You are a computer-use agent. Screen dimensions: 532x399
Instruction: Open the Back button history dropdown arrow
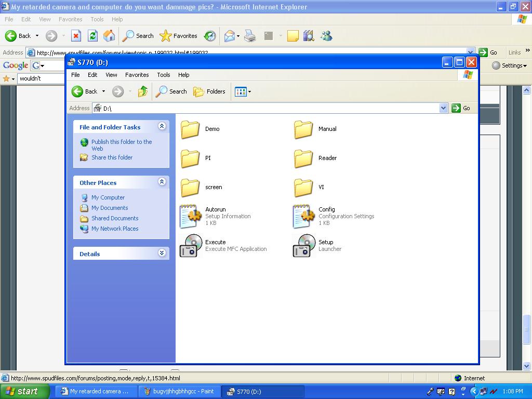pos(103,92)
